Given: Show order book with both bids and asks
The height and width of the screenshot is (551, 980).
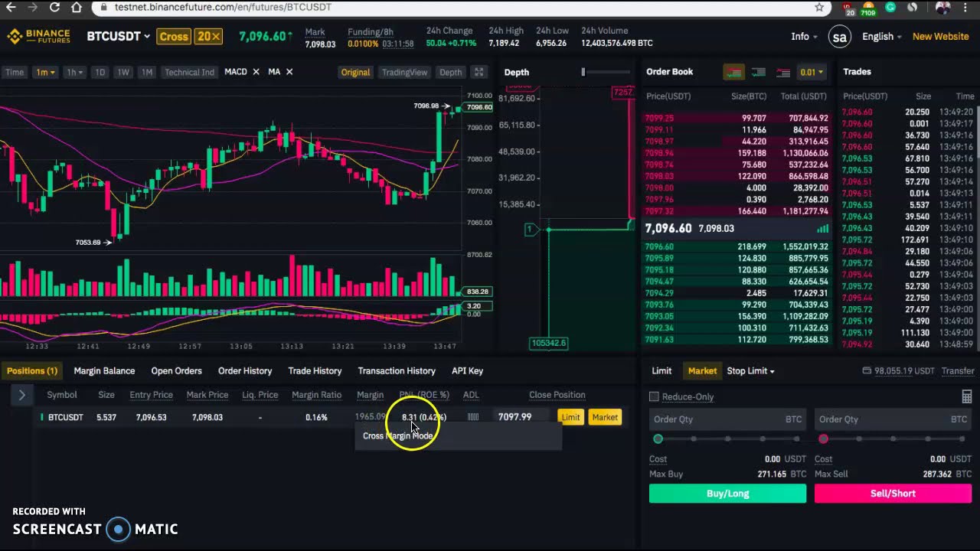Looking at the screenshot, I should coord(733,73).
